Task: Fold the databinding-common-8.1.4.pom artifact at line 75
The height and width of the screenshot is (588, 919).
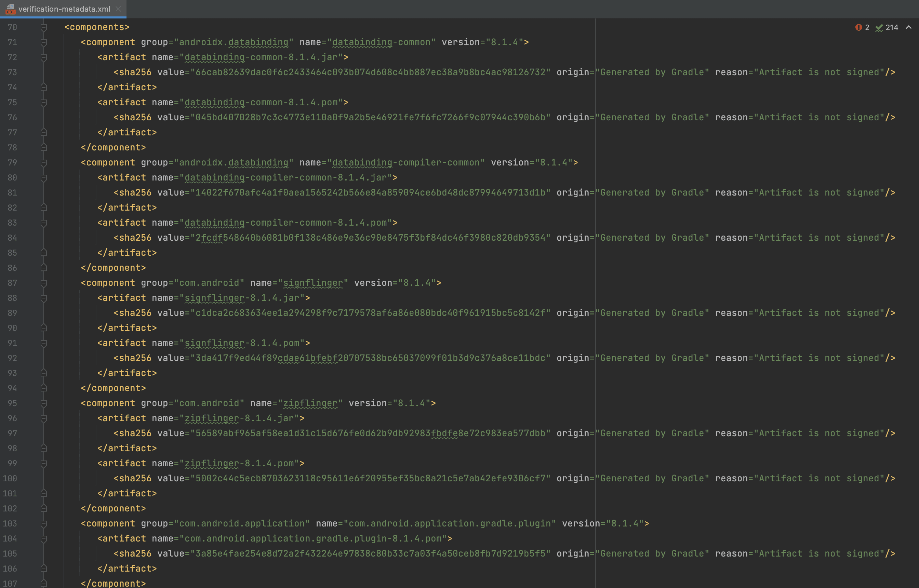Action: tap(44, 103)
